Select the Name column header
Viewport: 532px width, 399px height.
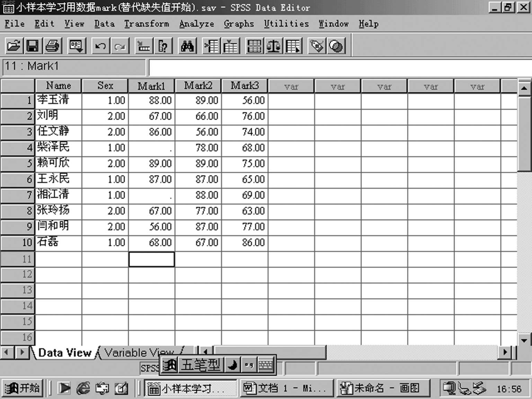[58, 86]
